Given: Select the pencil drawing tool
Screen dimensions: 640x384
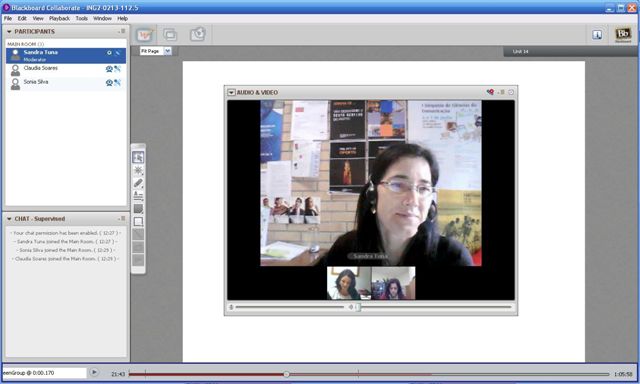Looking at the screenshot, I should 138,183.
